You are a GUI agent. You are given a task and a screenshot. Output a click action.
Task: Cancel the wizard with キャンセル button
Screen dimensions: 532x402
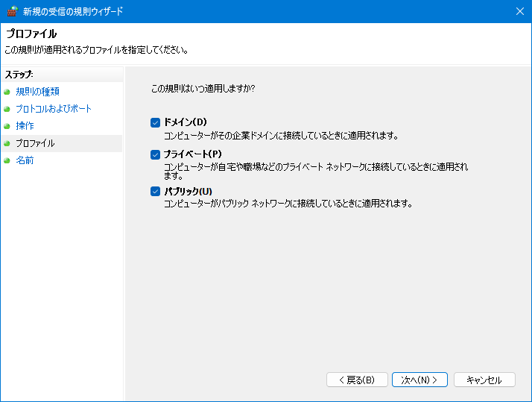[484, 380]
